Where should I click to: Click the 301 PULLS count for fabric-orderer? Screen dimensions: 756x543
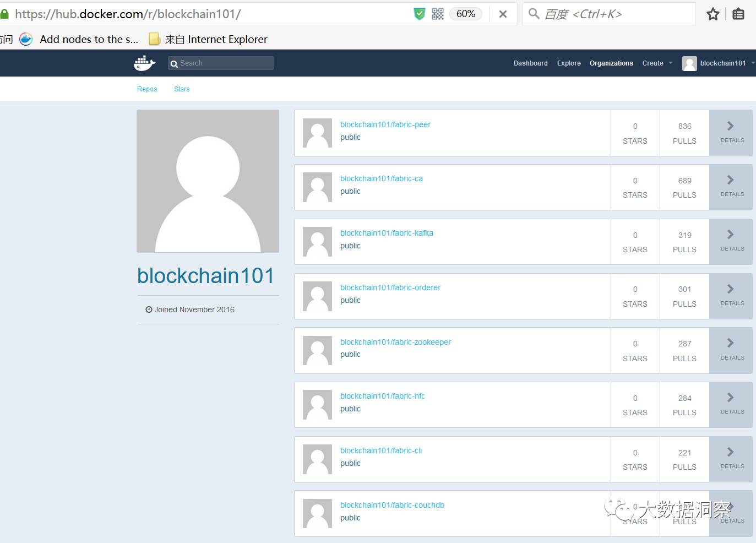[684, 296]
